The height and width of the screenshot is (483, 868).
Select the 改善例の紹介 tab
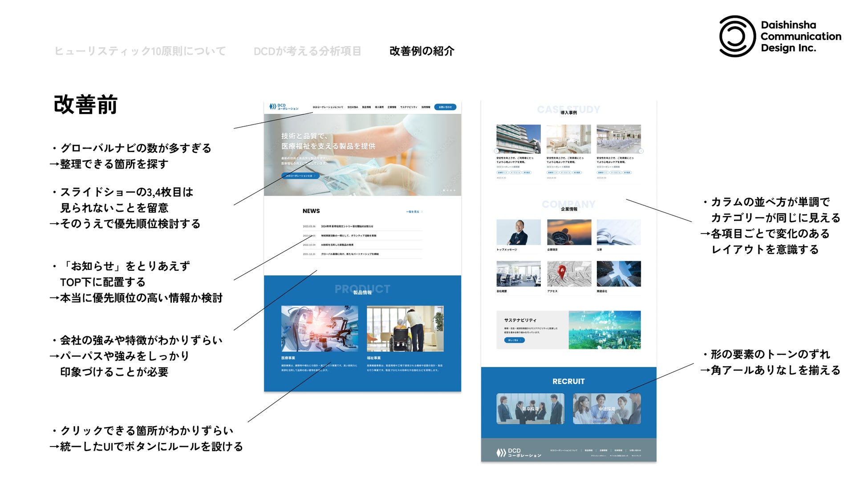422,51
